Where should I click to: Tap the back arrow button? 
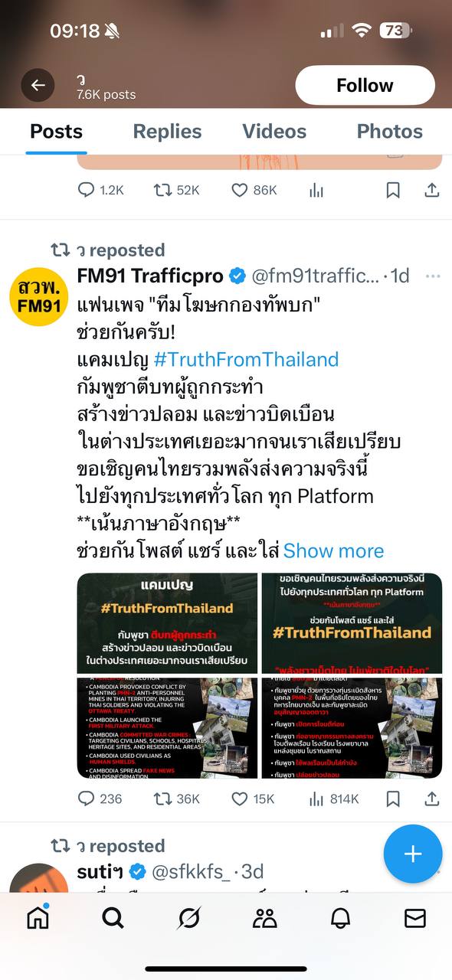(x=38, y=85)
